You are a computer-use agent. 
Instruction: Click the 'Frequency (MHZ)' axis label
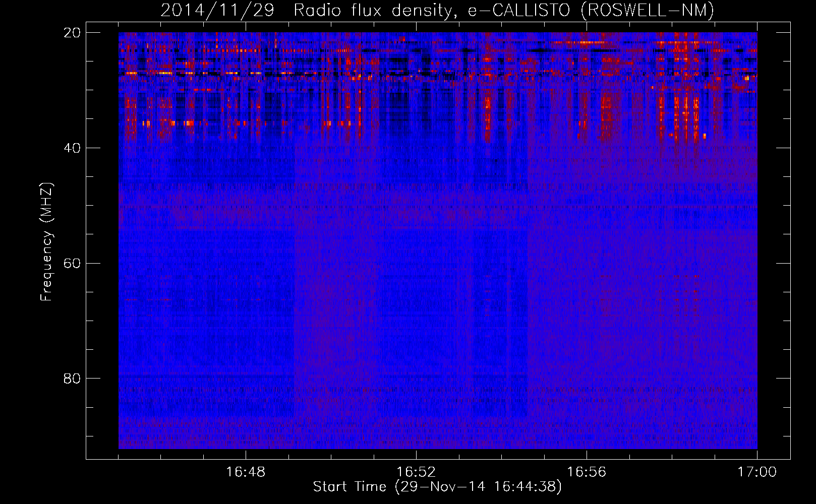[x=46, y=242]
